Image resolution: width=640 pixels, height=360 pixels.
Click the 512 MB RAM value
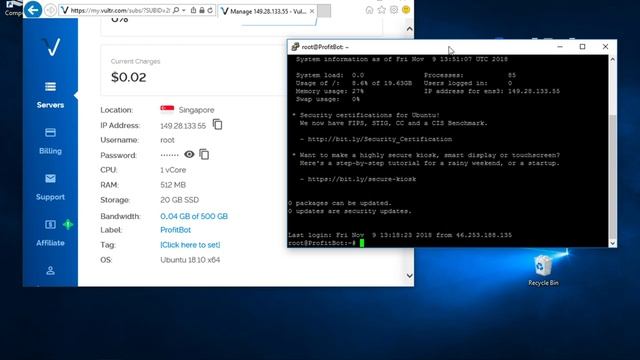coord(173,185)
